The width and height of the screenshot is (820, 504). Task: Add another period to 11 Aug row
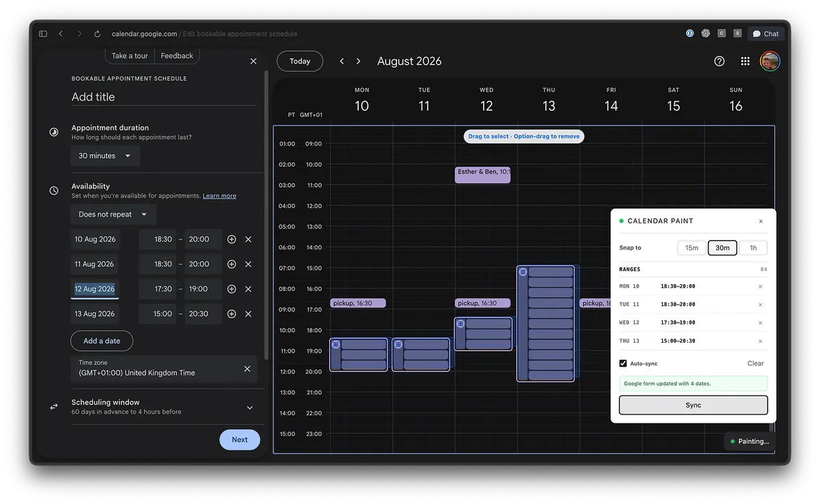pyautogui.click(x=232, y=264)
